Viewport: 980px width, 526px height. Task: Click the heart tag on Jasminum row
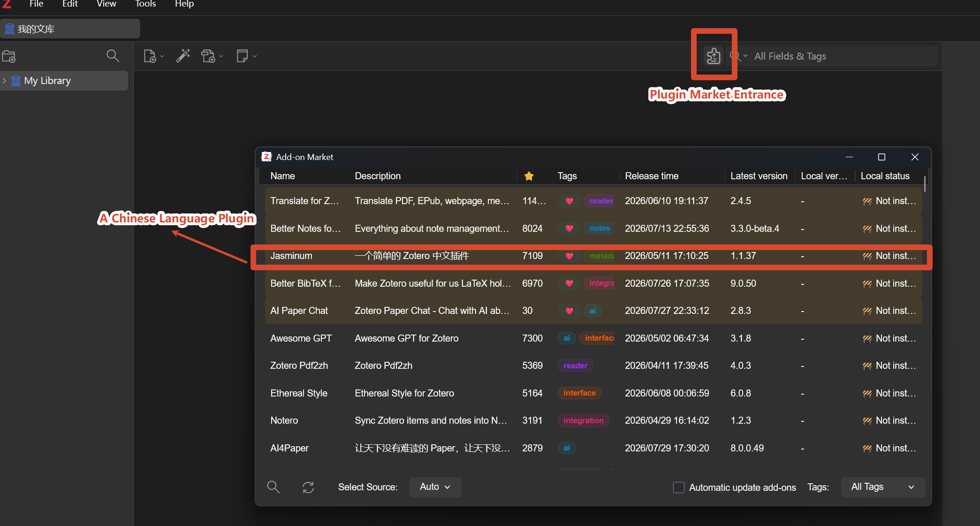[569, 256]
